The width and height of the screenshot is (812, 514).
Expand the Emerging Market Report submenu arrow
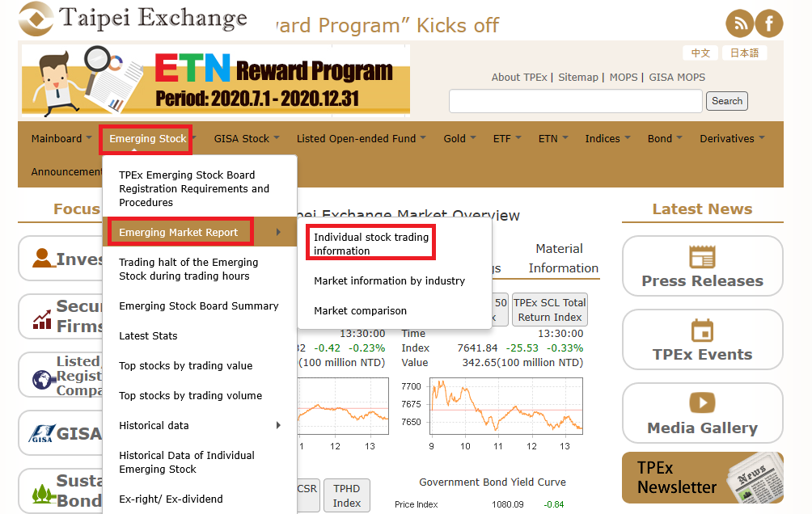[x=278, y=233]
